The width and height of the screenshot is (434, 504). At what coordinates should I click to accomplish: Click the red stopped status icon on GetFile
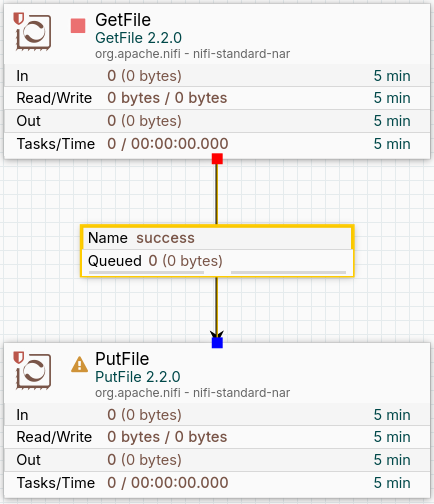[x=78, y=26]
